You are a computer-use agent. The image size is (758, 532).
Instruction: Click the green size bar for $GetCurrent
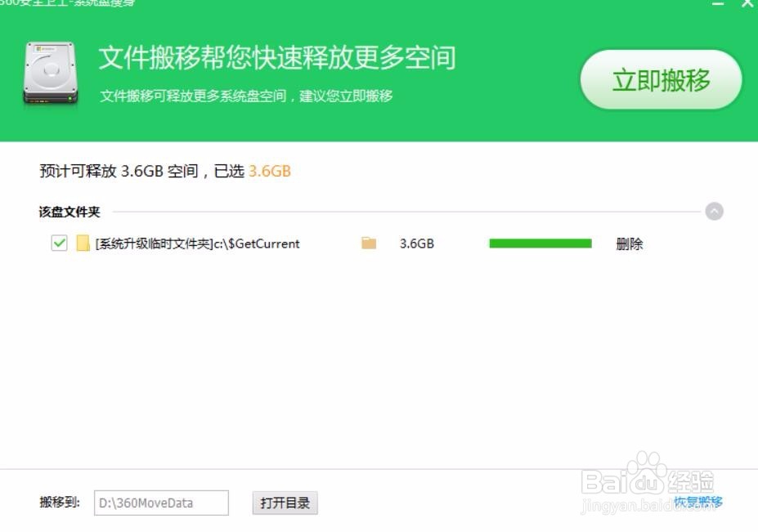(x=540, y=243)
